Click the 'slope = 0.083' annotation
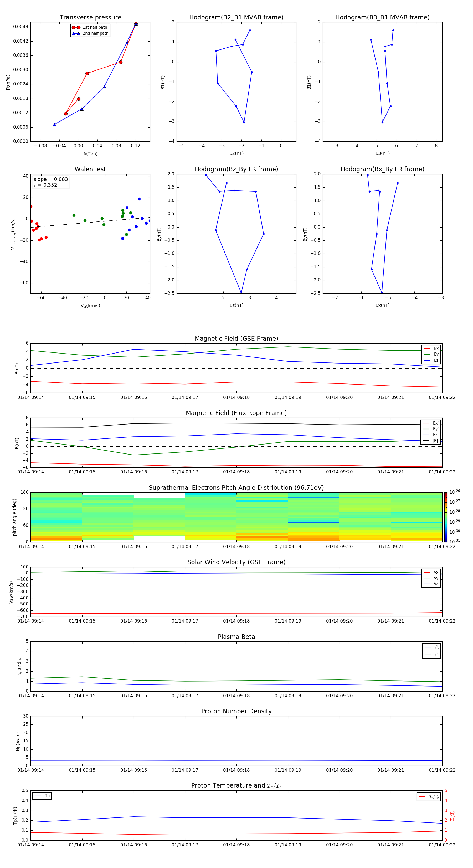This screenshot has width=473, height=868. [50, 179]
